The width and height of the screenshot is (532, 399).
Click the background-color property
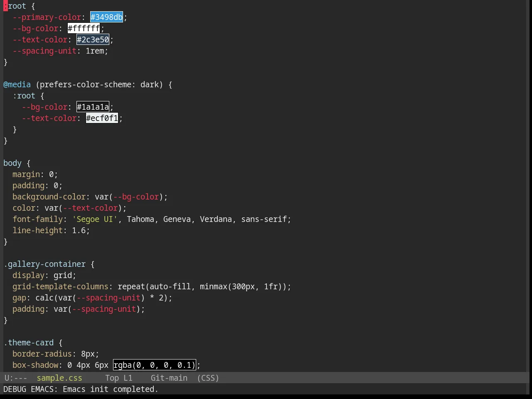(49, 197)
